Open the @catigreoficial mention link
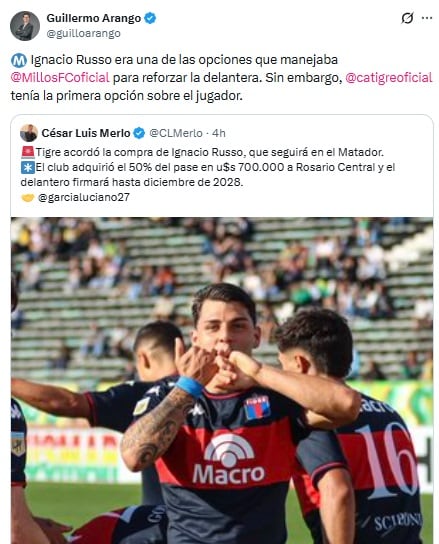 [x=389, y=77]
